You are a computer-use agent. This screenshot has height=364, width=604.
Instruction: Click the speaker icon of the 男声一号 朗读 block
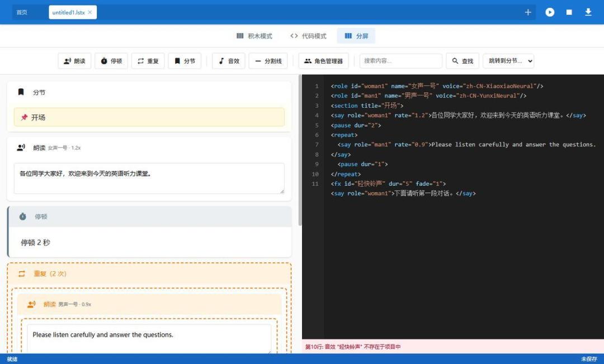(x=31, y=304)
